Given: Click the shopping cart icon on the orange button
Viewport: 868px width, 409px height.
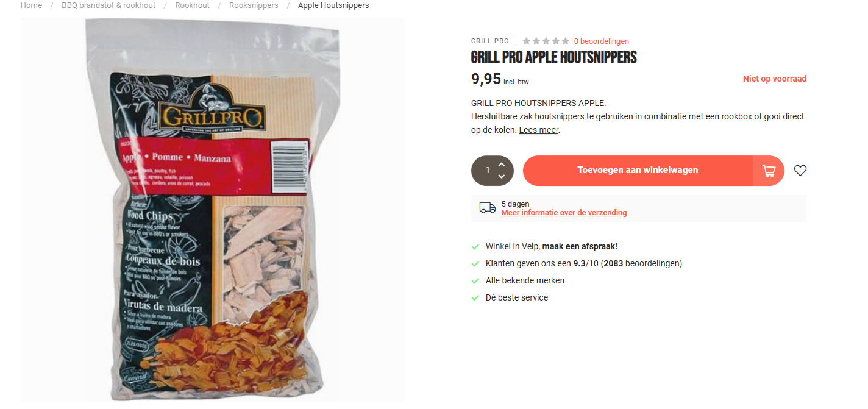Looking at the screenshot, I should click(769, 171).
